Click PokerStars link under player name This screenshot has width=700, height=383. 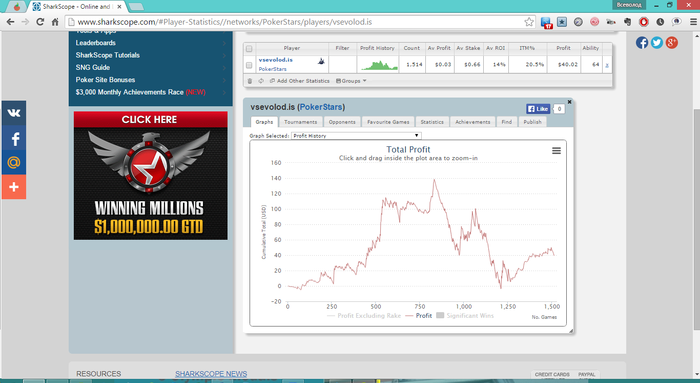click(x=272, y=69)
